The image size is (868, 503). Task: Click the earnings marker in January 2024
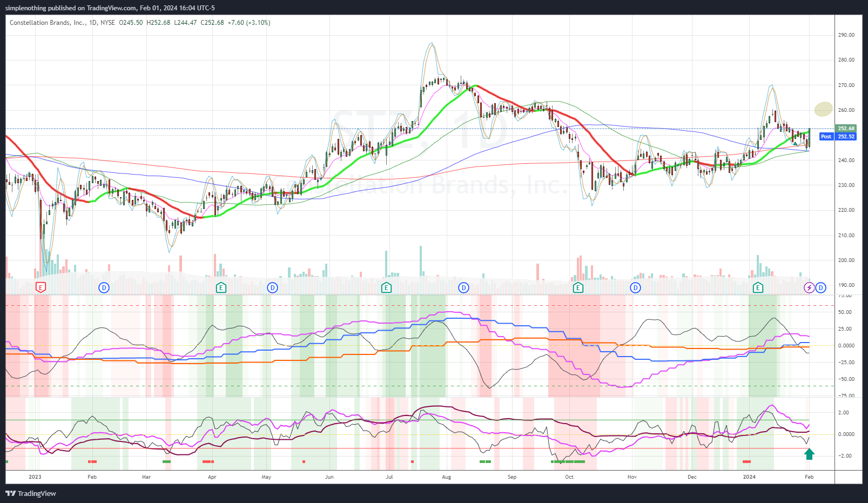pos(758,287)
